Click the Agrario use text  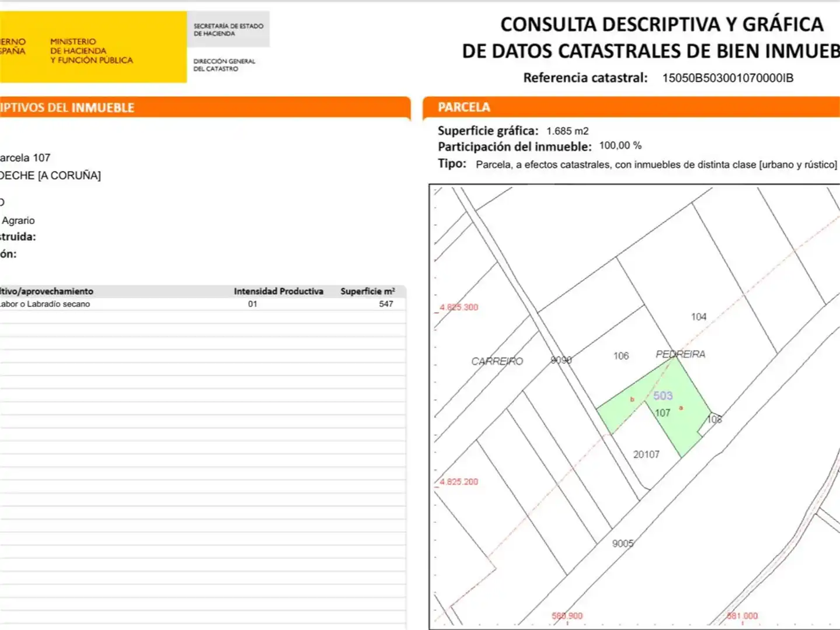[18, 220]
